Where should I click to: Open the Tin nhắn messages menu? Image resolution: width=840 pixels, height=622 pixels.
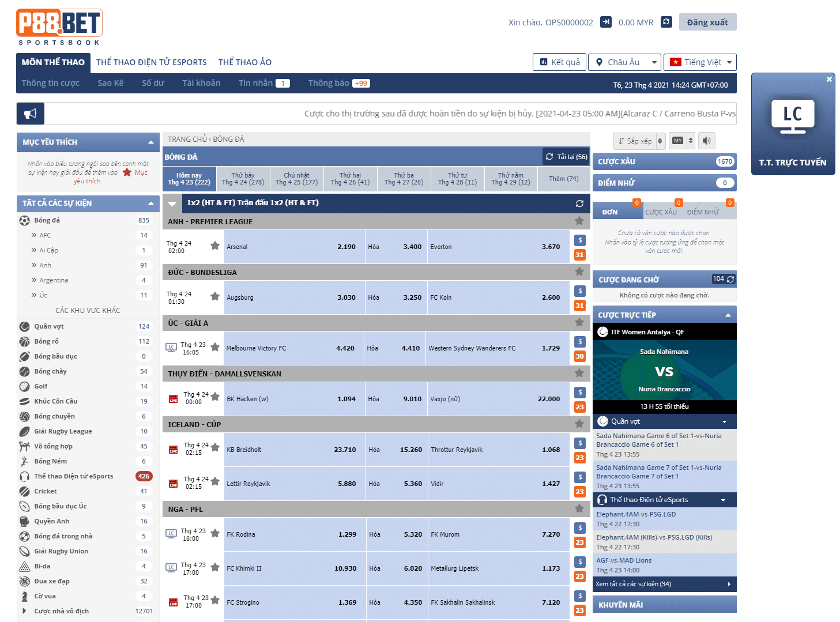pyautogui.click(x=264, y=83)
